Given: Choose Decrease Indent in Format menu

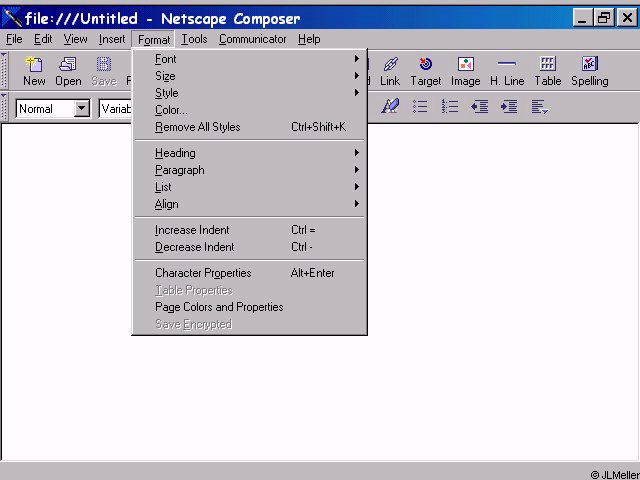Looking at the screenshot, I should coord(249,247).
